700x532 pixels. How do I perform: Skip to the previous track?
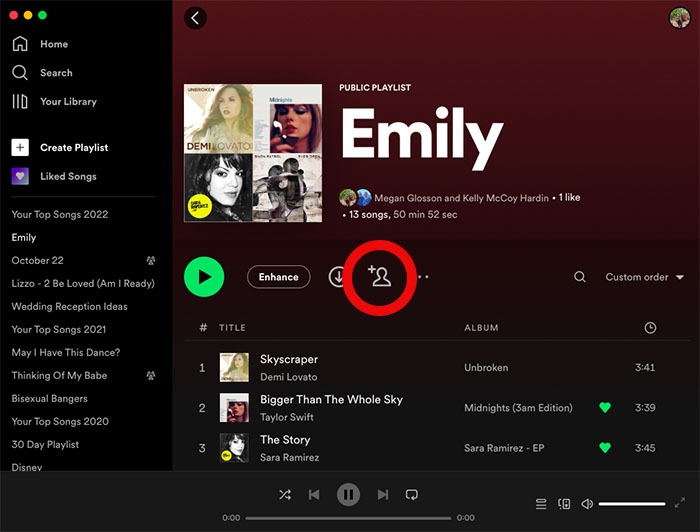[314, 495]
